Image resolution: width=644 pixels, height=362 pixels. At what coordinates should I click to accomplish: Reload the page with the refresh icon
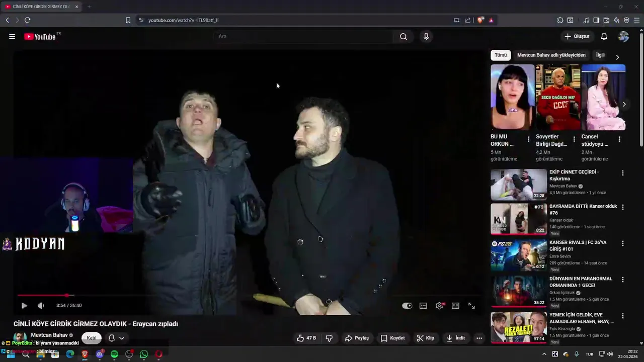[27, 20]
